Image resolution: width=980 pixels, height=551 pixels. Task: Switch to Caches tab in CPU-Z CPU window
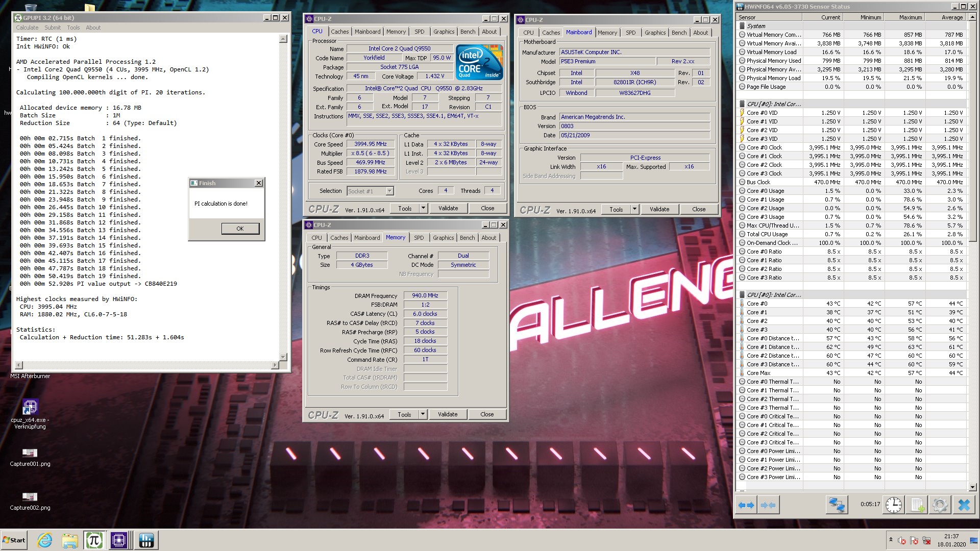click(x=339, y=32)
